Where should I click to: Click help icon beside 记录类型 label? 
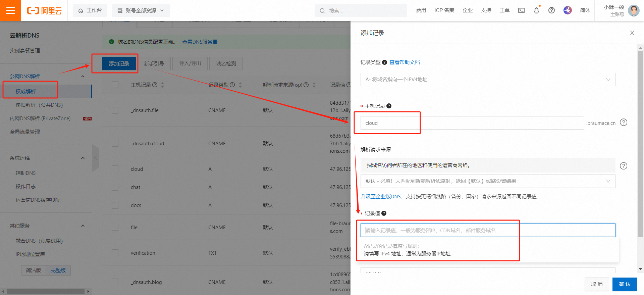(x=385, y=62)
